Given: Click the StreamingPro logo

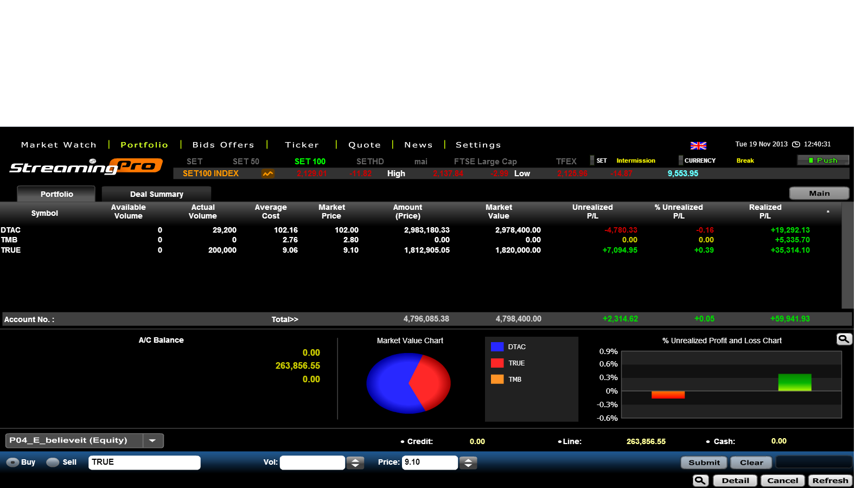Looking at the screenshot, I should tap(86, 166).
